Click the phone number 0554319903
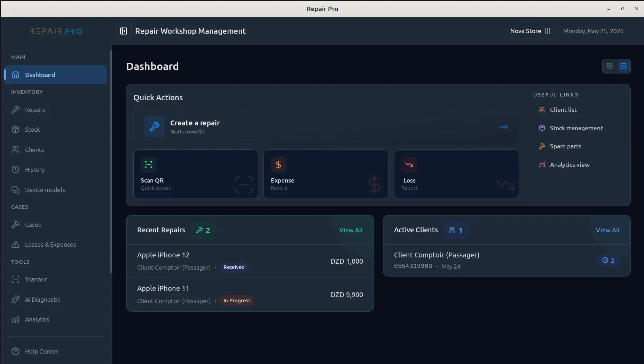The image size is (644, 364). tap(413, 266)
